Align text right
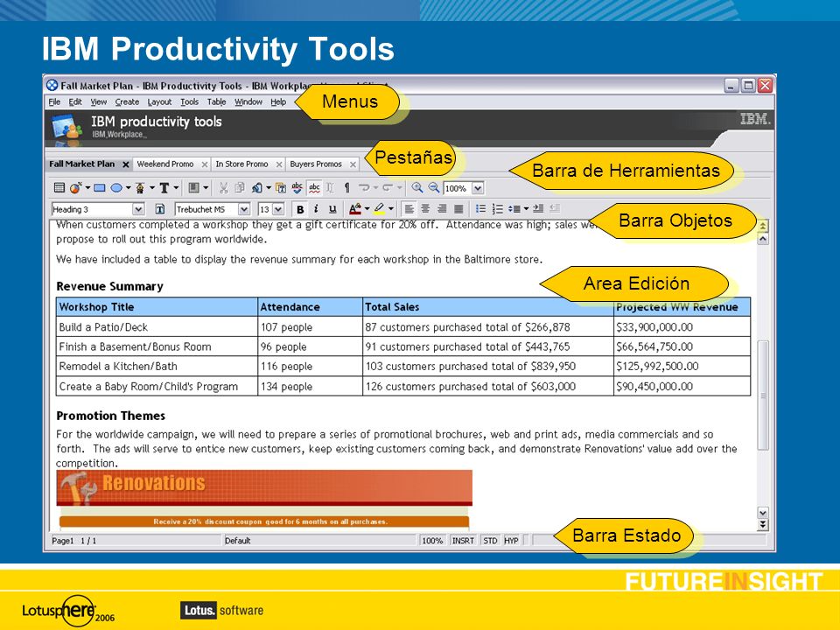 442,209
